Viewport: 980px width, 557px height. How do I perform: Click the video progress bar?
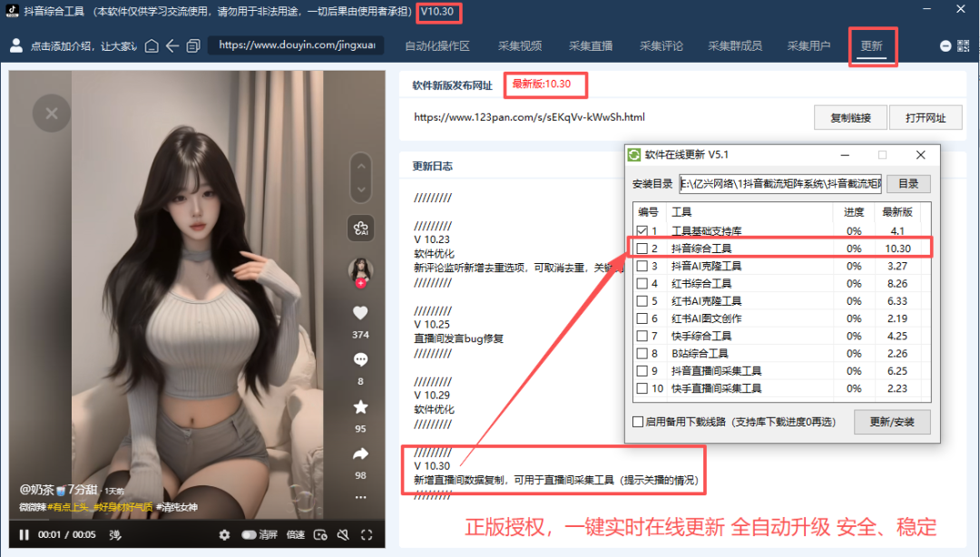197,520
